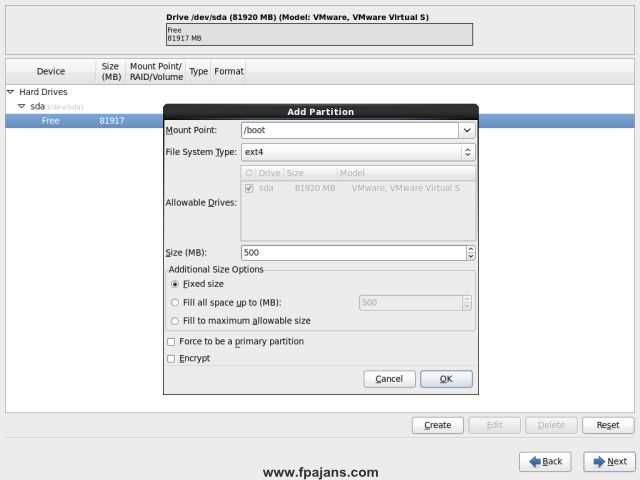Toggle the sda allowable drive checkbox
This screenshot has height=480, width=640.
[x=249, y=188]
